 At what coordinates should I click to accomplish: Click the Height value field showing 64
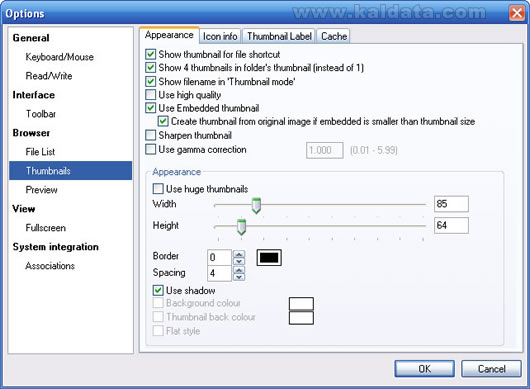(451, 225)
